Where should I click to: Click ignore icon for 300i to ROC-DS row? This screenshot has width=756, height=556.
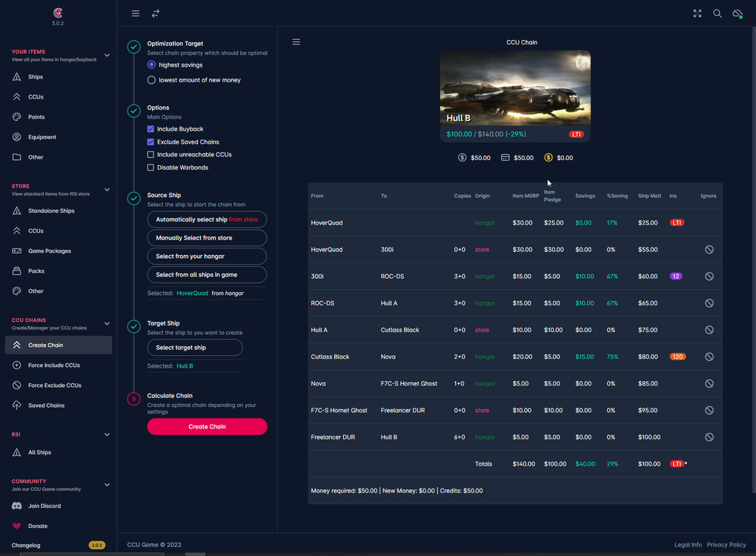tap(709, 277)
